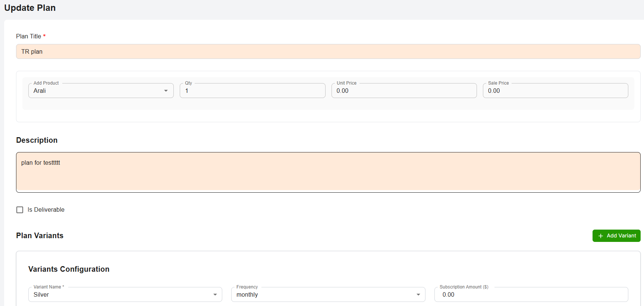Click the Update Plan page heading
The height and width of the screenshot is (306, 644).
point(30,8)
